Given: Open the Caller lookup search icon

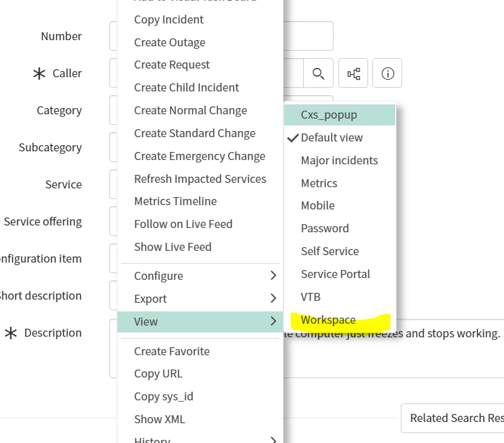Looking at the screenshot, I should tap(319, 73).
